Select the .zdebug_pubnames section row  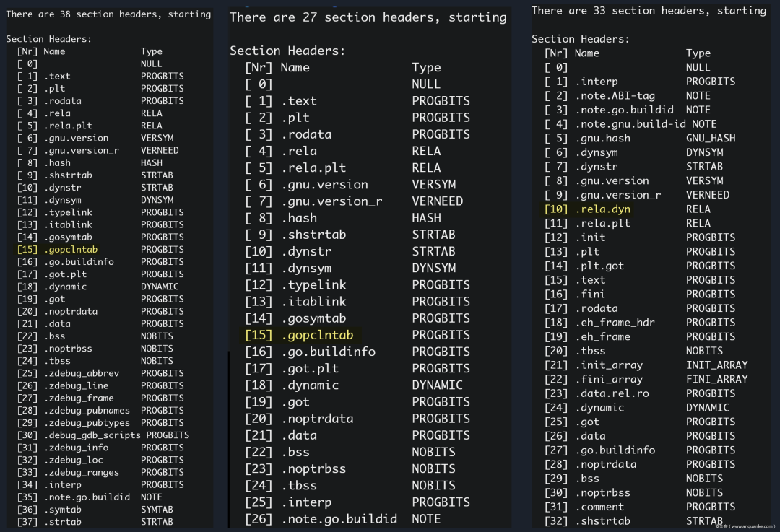tap(100, 411)
